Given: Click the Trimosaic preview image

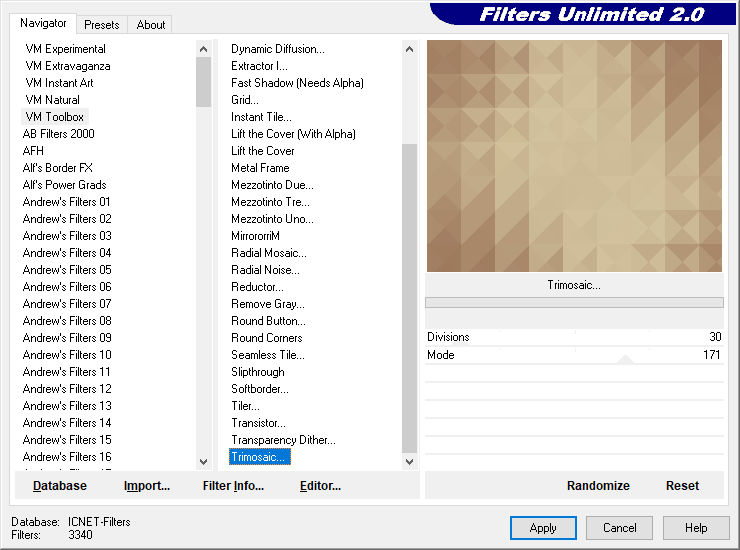Looking at the screenshot, I should [574, 156].
